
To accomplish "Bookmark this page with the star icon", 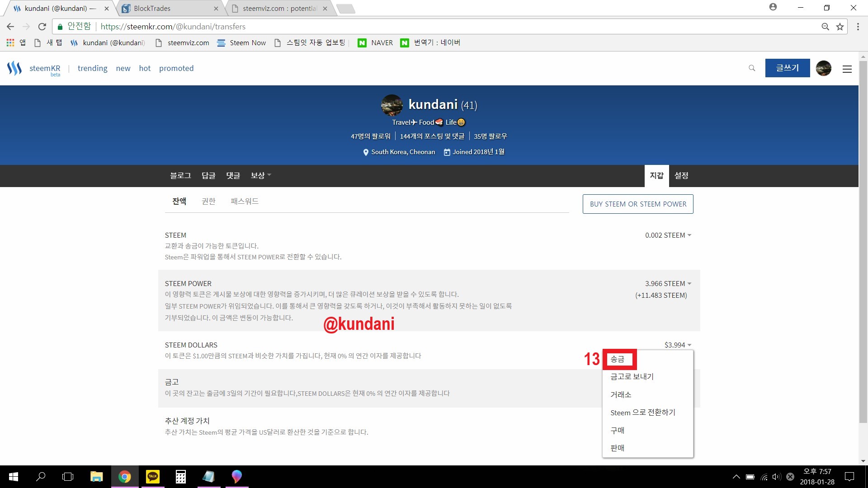I will click(x=840, y=27).
